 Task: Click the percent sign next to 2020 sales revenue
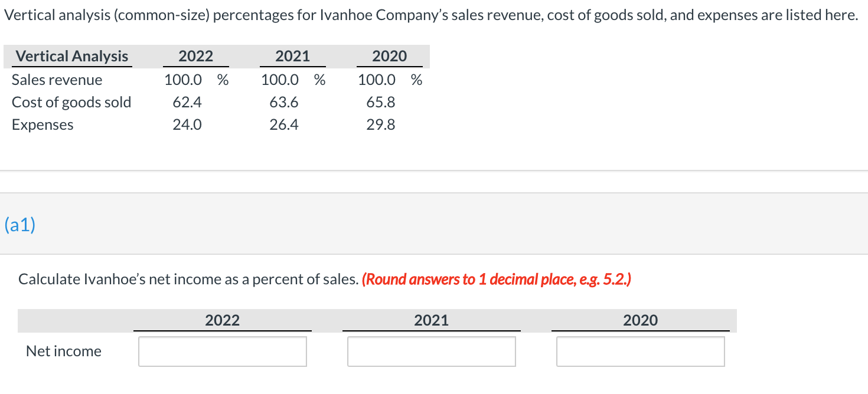(x=417, y=80)
